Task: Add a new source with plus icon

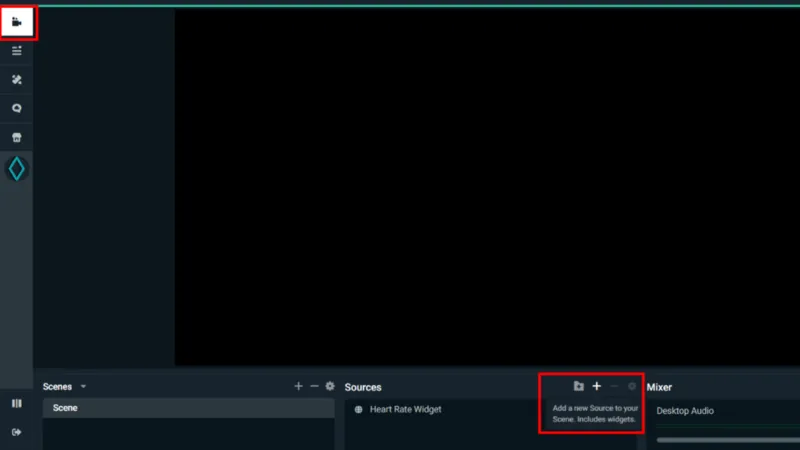Action: click(596, 386)
